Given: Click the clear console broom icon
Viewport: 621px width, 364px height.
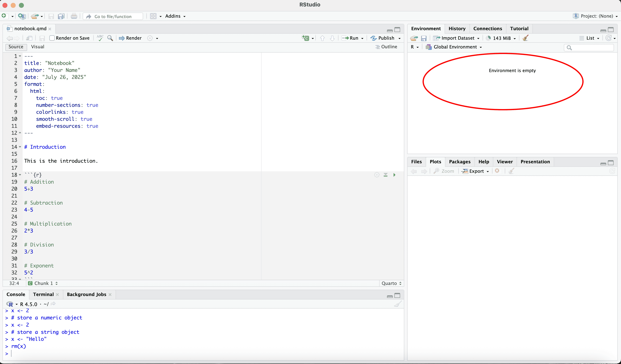Looking at the screenshot, I should (x=397, y=304).
